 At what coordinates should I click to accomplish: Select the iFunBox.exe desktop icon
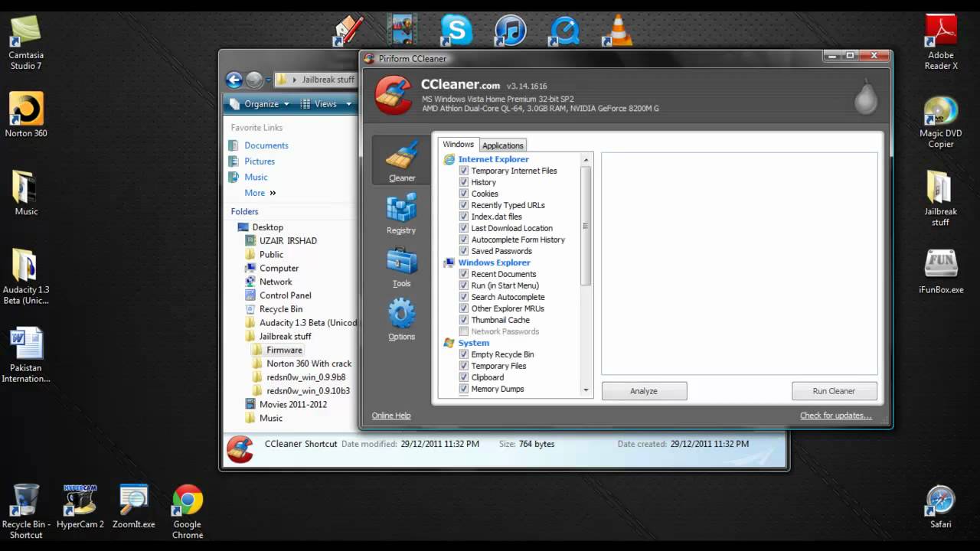[940, 272]
